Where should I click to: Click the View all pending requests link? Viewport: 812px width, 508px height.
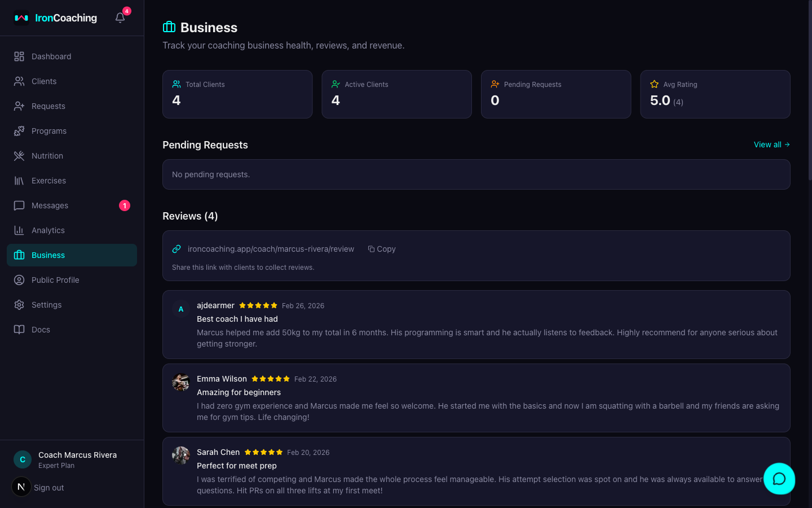771,144
